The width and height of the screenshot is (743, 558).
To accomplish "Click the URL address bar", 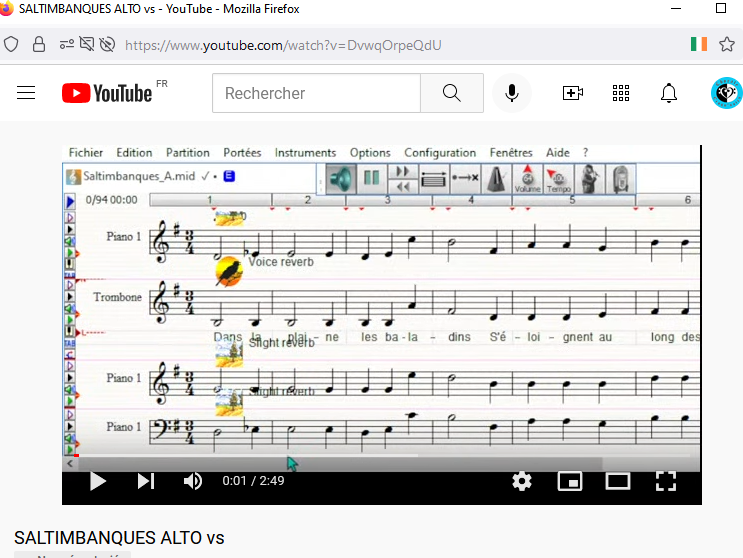I will pyautogui.click(x=283, y=45).
